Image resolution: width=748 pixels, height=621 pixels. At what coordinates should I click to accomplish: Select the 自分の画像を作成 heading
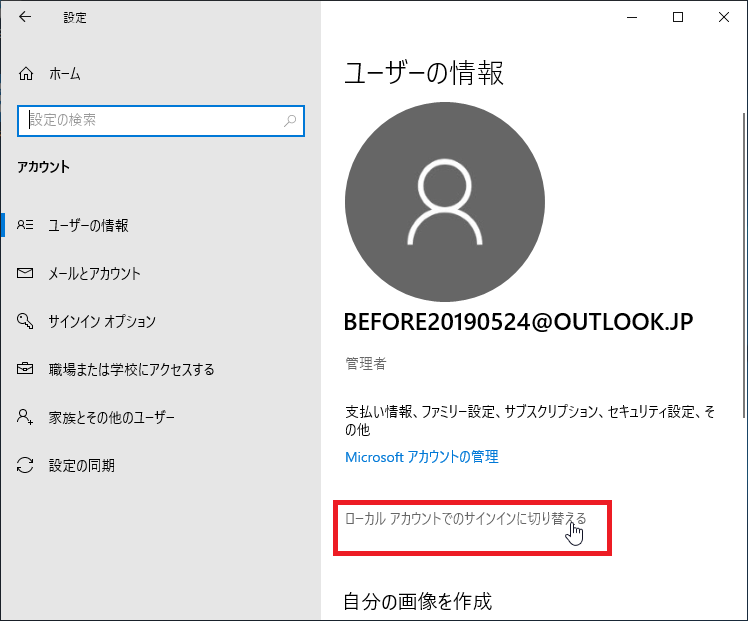pos(417,601)
